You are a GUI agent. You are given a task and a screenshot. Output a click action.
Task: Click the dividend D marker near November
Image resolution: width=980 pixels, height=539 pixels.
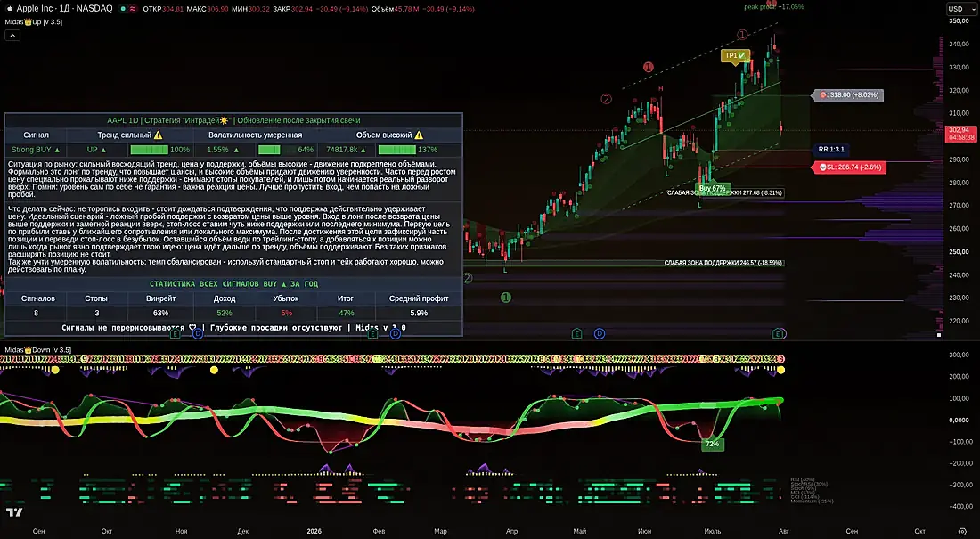(198, 334)
